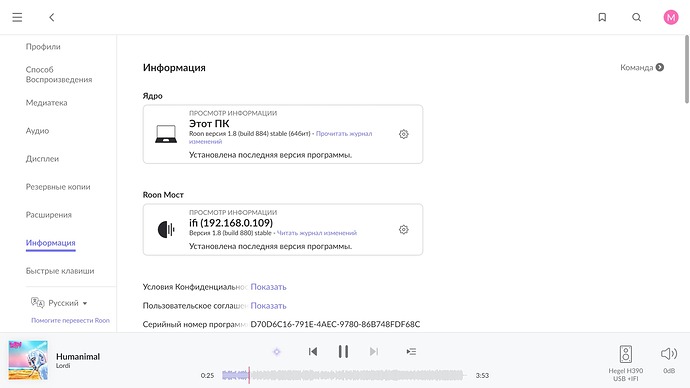Skip to next track
This screenshot has width=690, height=388.
coord(374,351)
